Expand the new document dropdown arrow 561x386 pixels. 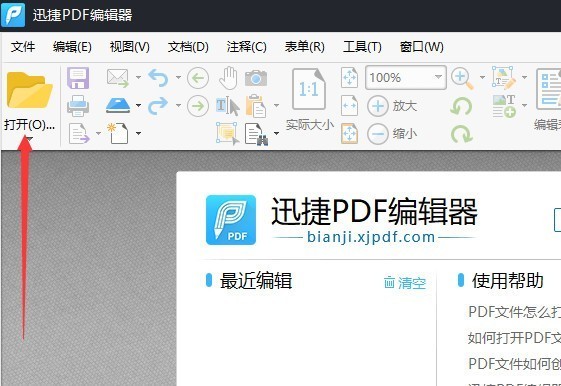(x=138, y=133)
